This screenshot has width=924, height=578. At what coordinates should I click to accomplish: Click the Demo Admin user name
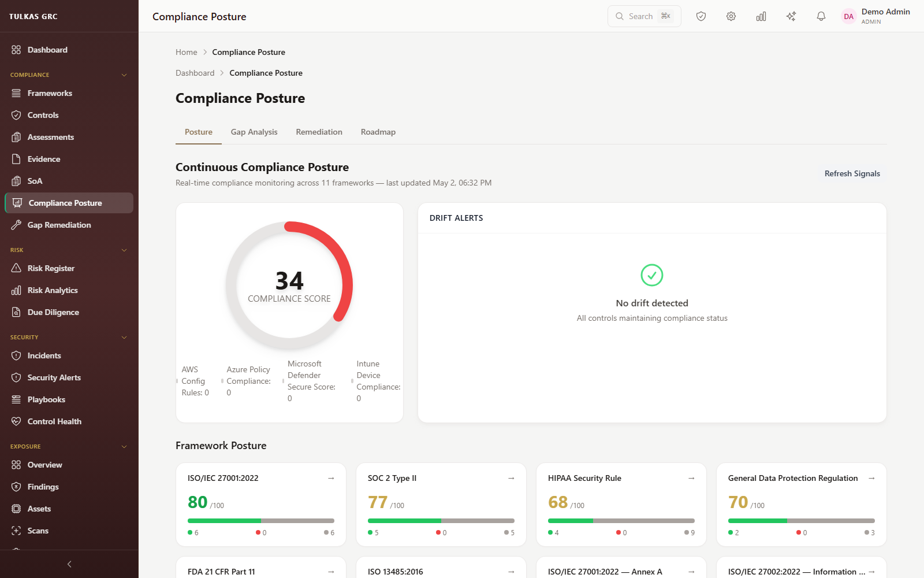(x=886, y=12)
